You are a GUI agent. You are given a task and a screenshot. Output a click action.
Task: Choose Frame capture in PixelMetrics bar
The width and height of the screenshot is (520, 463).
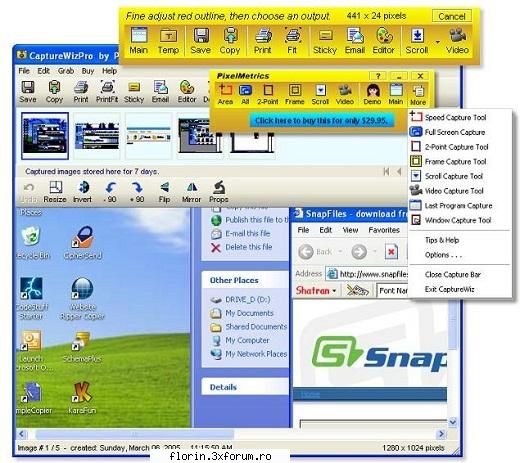coord(295,94)
